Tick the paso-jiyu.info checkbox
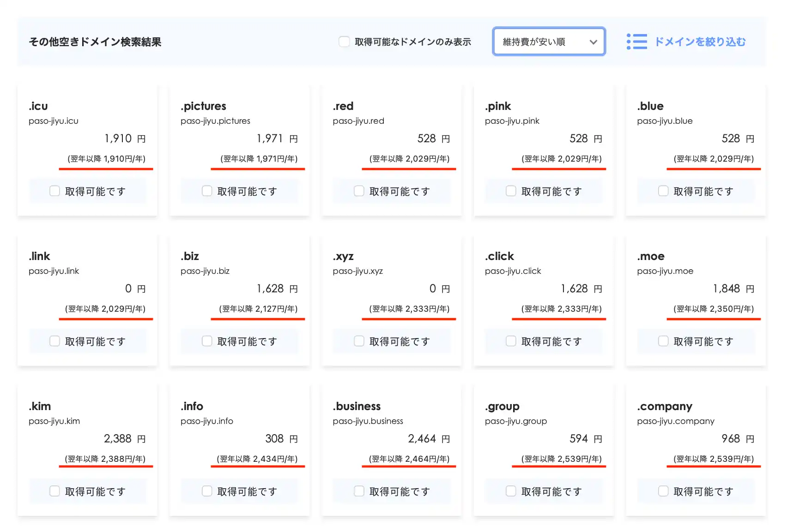Screen dimensions: 787x532 click(207, 491)
